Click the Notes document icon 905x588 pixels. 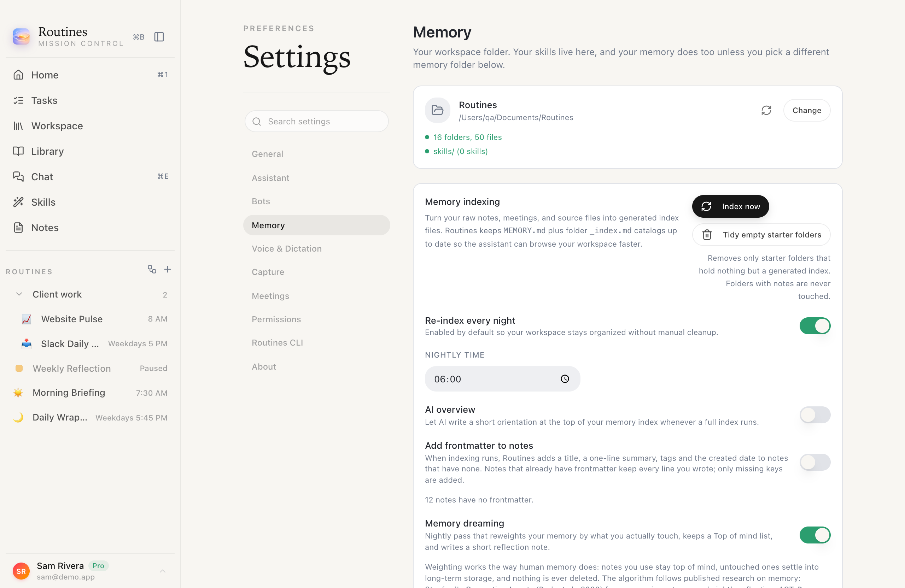point(18,228)
